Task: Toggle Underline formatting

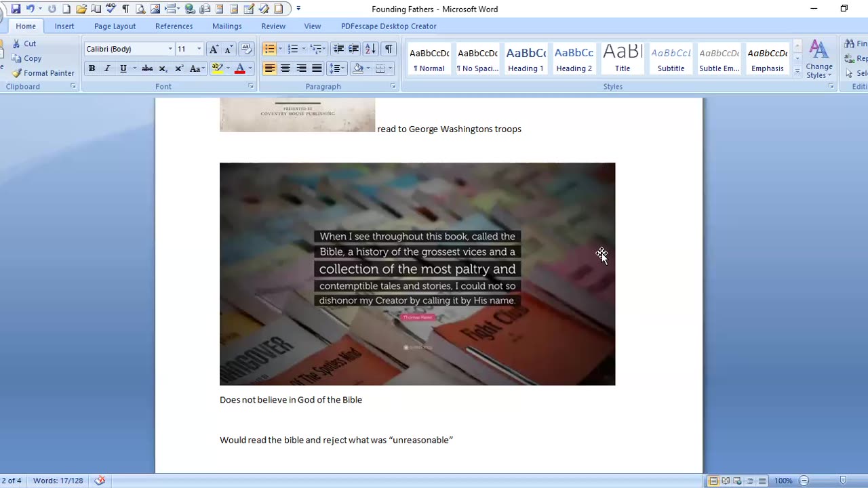Action: click(123, 68)
